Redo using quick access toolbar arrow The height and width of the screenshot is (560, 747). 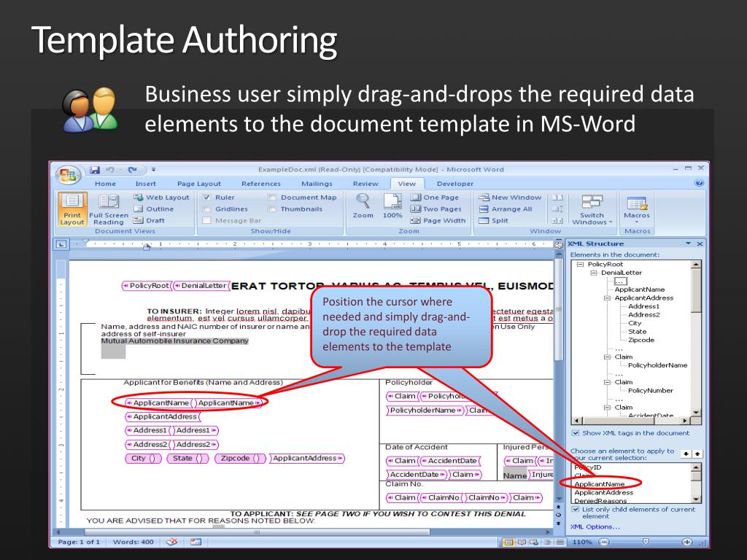(133, 169)
